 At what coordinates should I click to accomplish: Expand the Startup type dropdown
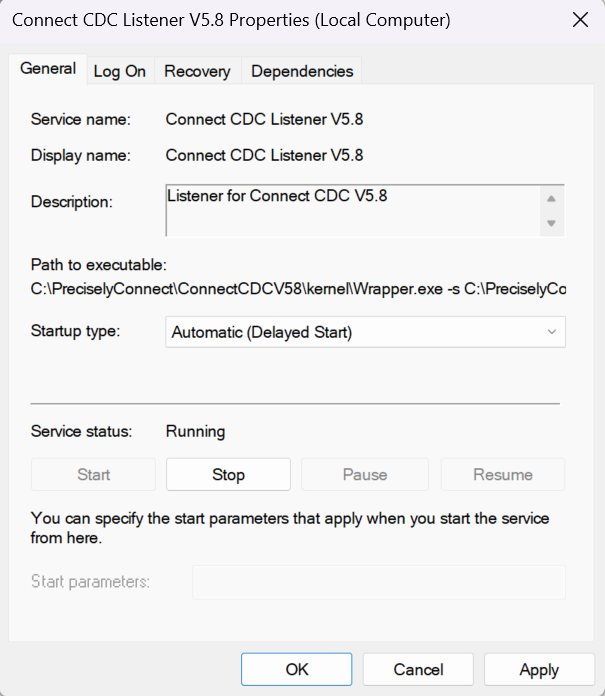coord(365,332)
